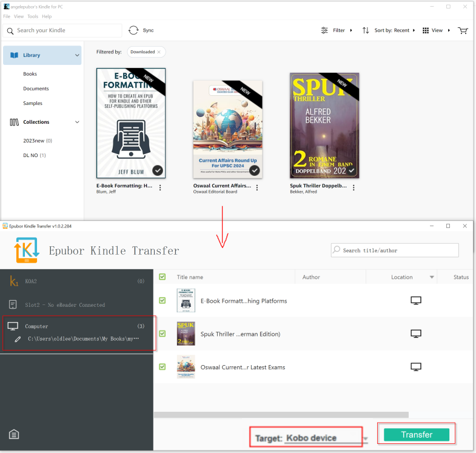Open the Tools menu
The height and width of the screenshot is (453, 476).
coord(33,16)
